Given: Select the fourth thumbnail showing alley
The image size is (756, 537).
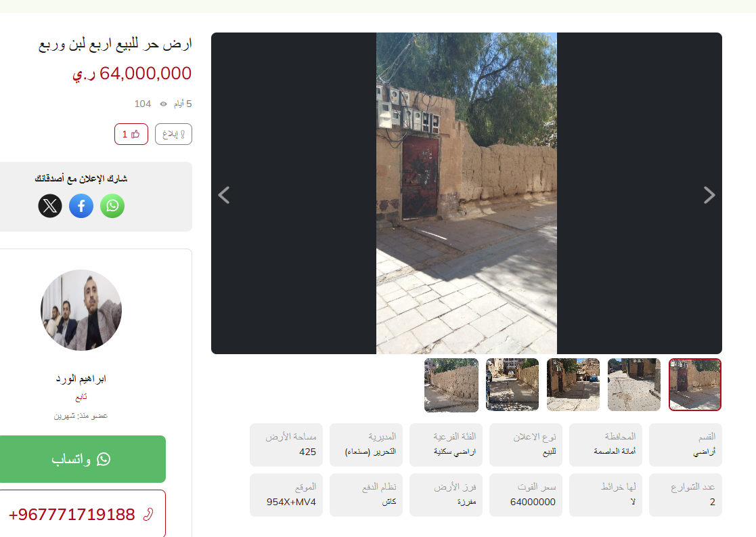Looking at the screenshot, I should [512, 385].
